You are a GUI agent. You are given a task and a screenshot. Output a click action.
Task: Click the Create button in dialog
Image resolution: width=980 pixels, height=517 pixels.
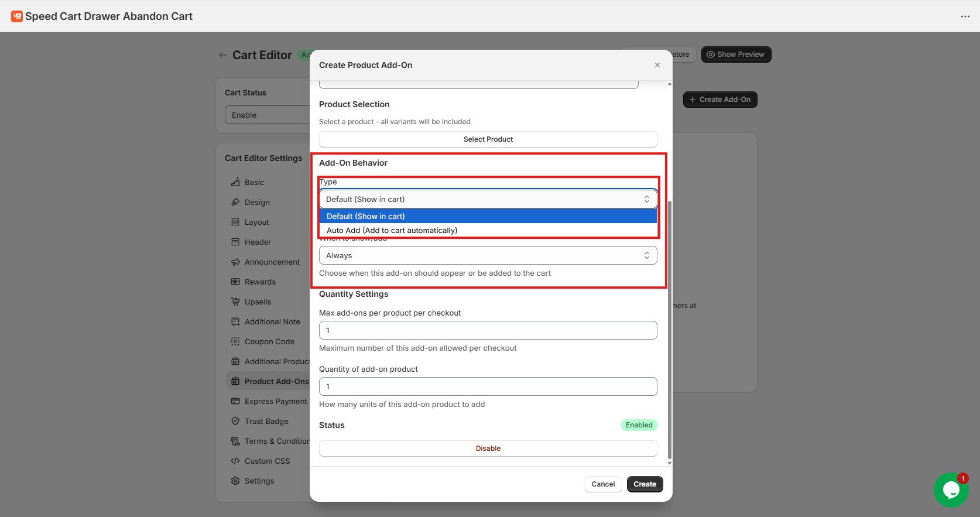645,484
